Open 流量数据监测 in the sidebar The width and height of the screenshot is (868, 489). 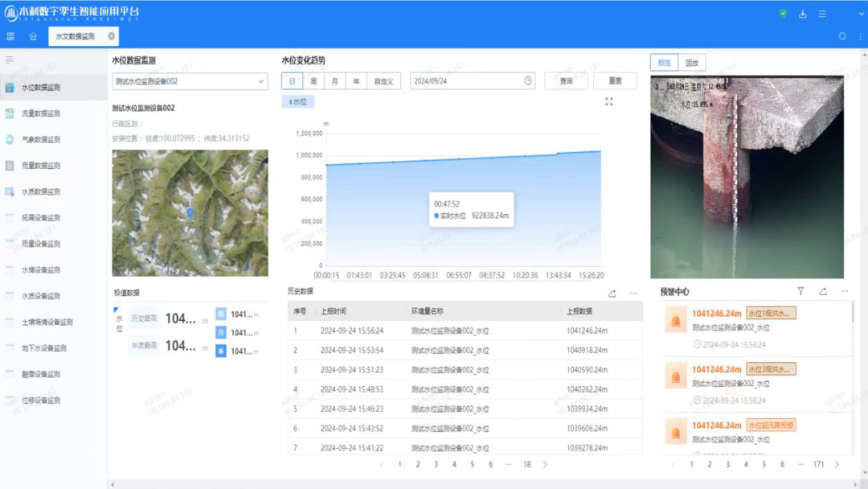pyautogui.click(x=40, y=113)
